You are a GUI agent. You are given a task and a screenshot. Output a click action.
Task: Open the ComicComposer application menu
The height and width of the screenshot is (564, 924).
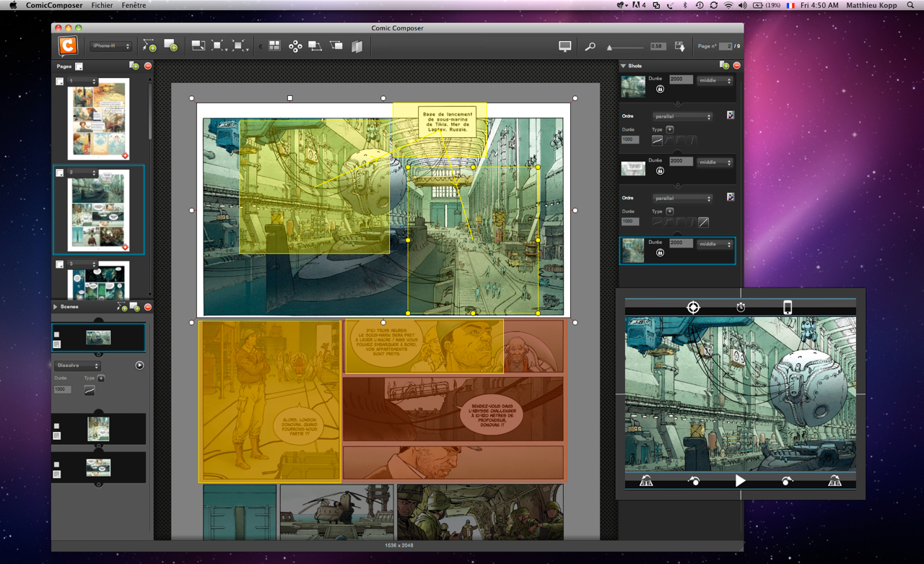pyautogui.click(x=54, y=5)
